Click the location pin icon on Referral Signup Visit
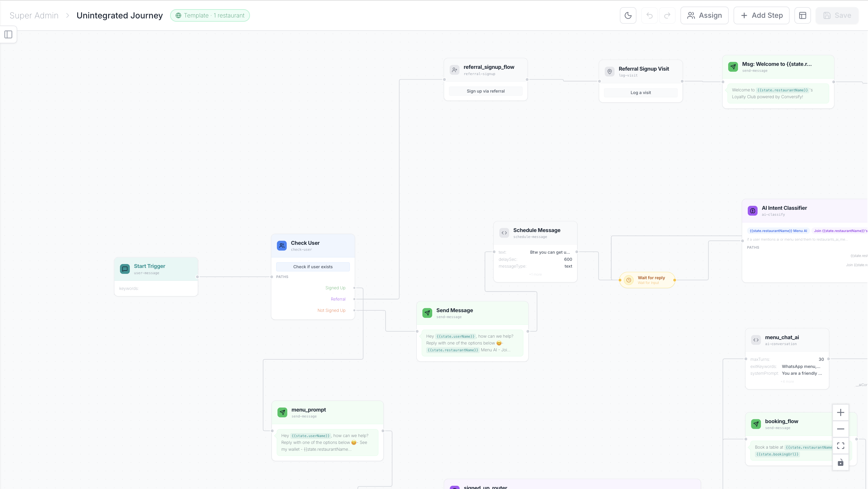The image size is (868, 489). click(x=609, y=72)
